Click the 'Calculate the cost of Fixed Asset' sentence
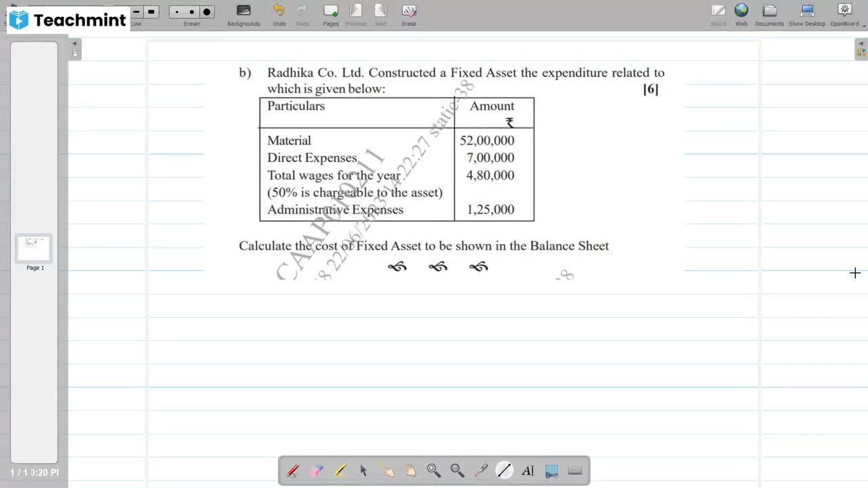This screenshot has height=488, width=868. [424, 246]
